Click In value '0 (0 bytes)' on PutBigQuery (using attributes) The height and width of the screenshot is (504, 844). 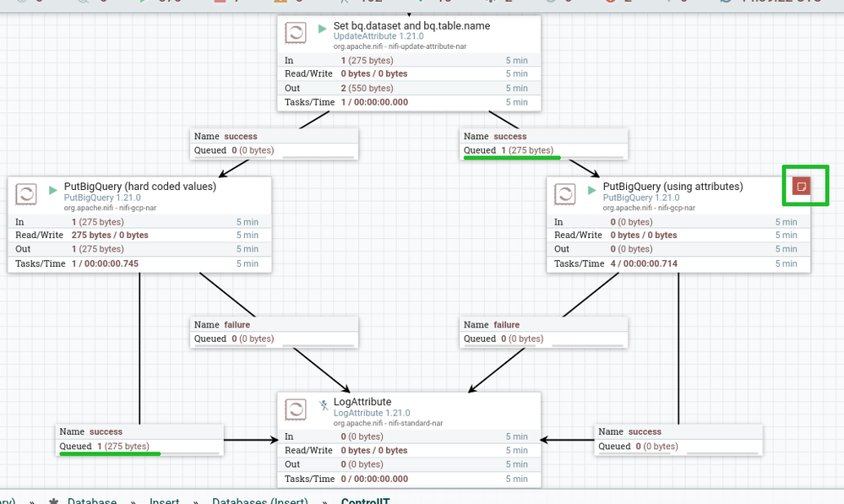pyautogui.click(x=631, y=222)
